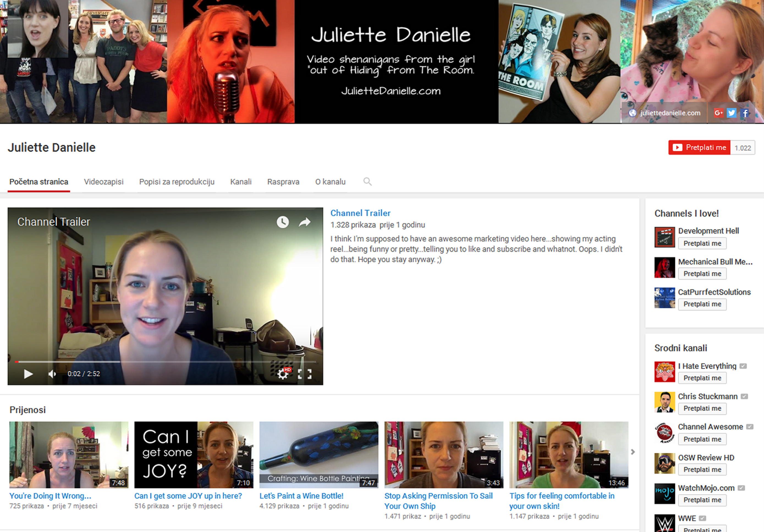Click the share arrow on video
The height and width of the screenshot is (532, 764).
[304, 222]
